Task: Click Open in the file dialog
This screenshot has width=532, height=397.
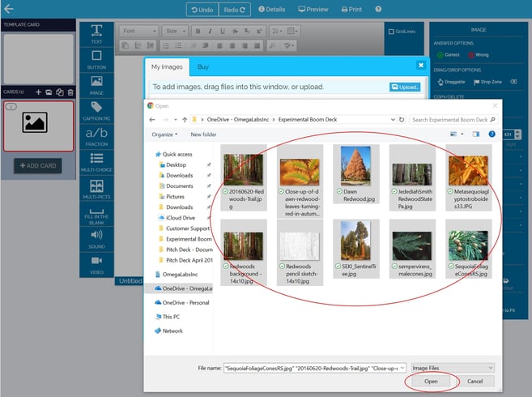Action: [x=431, y=382]
